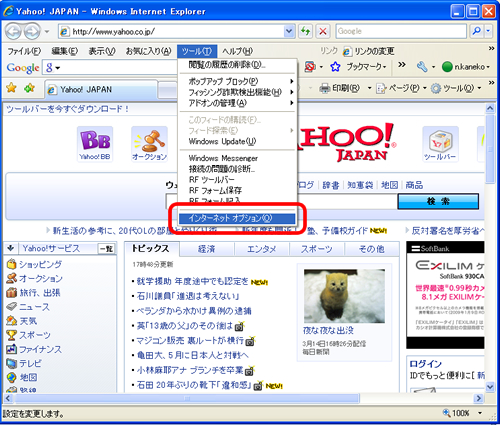Switch to the 経済 news tab
The height and width of the screenshot is (425, 500).
[x=207, y=249]
